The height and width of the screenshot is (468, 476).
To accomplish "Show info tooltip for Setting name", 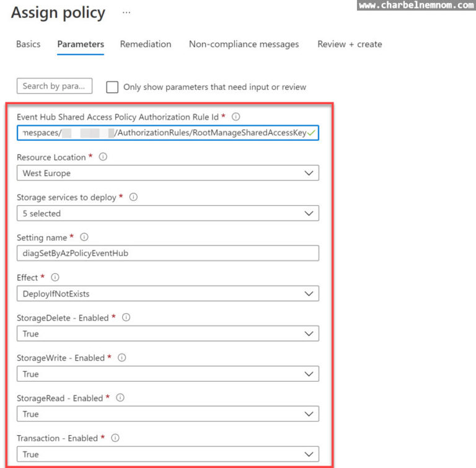I will pyautogui.click(x=84, y=237).
